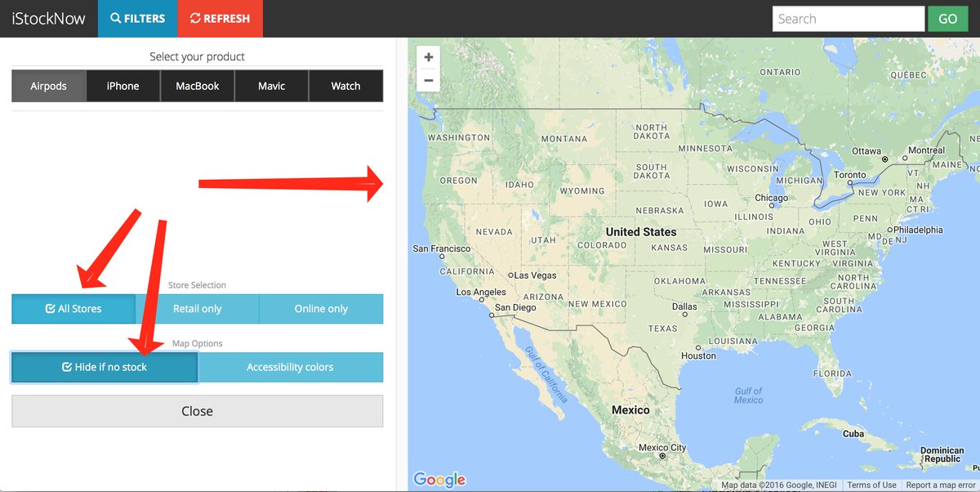Submit the search with GO button
This screenshot has height=492, width=980.
tap(948, 19)
